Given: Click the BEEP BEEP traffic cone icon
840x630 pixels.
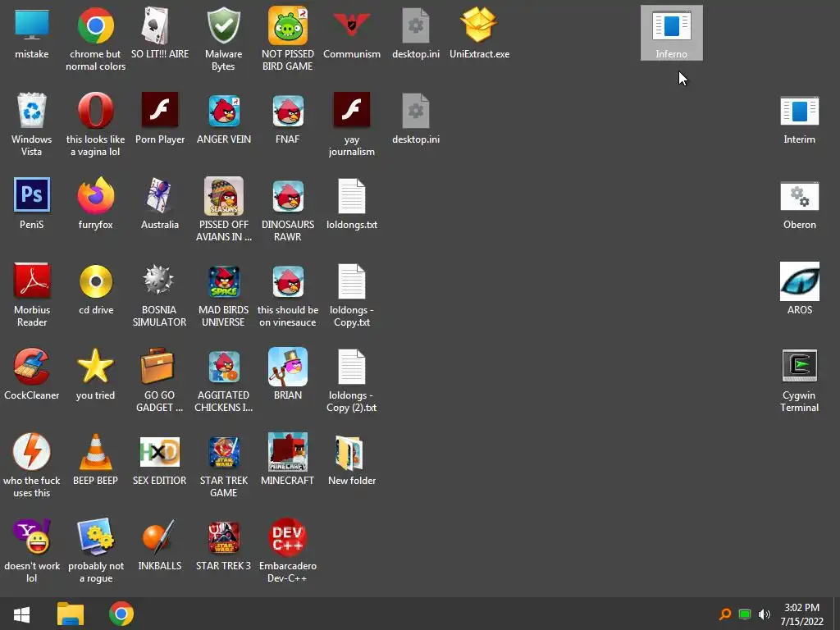Looking at the screenshot, I should click(95, 452).
